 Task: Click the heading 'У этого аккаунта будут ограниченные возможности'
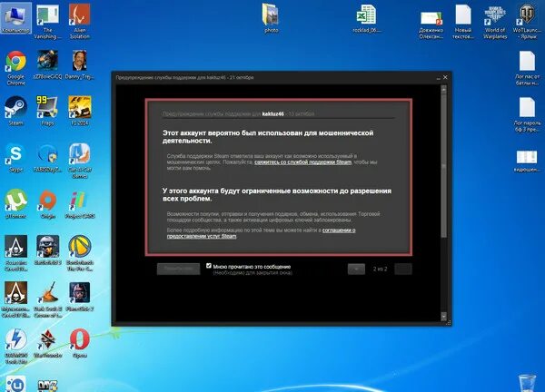point(277,195)
